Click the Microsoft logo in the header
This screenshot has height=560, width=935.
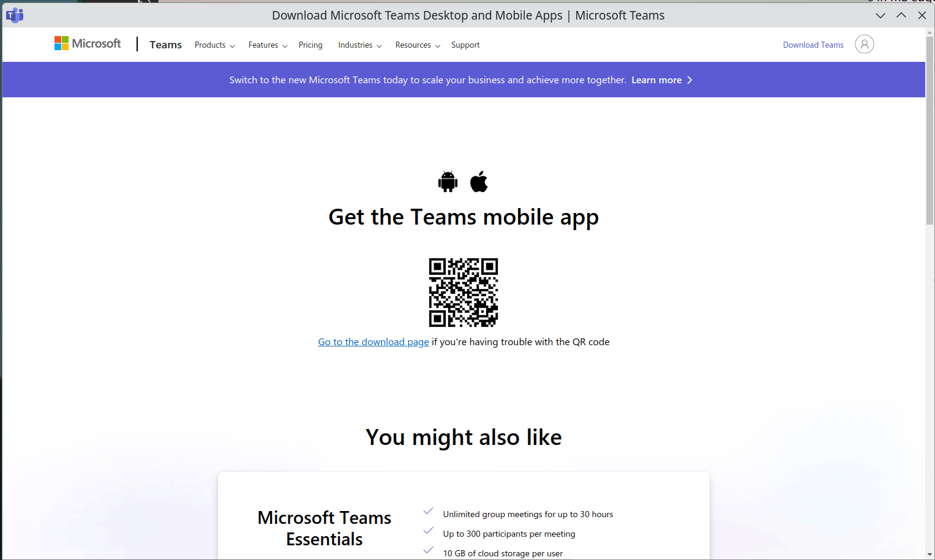click(x=88, y=43)
